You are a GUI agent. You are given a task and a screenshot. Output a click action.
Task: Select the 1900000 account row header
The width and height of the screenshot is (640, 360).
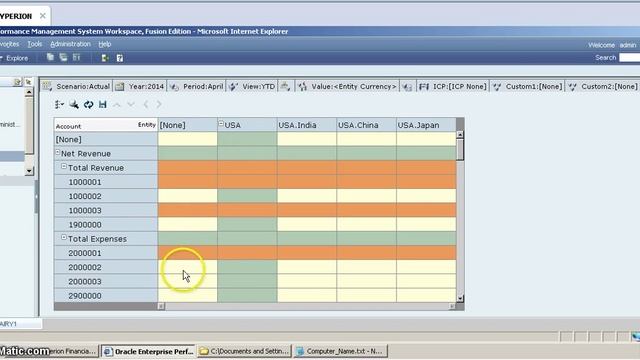pyautogui.click(x=106, y=225)
